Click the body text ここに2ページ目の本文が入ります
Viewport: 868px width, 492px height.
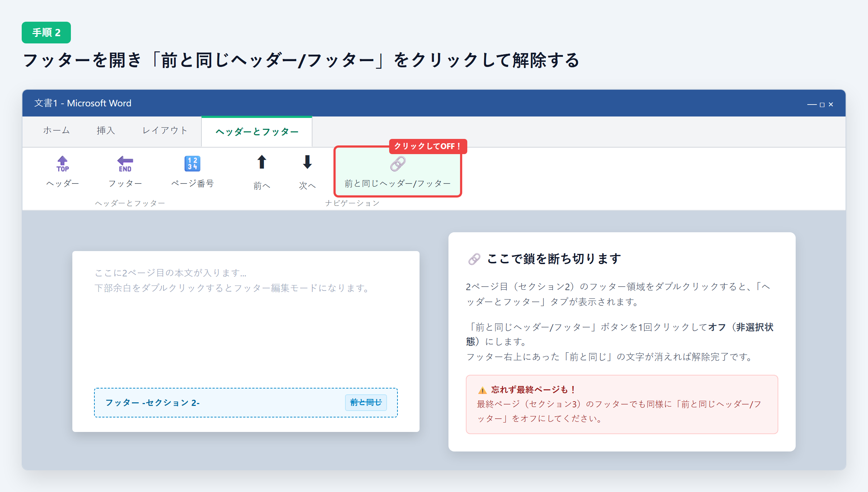point(171,273)
